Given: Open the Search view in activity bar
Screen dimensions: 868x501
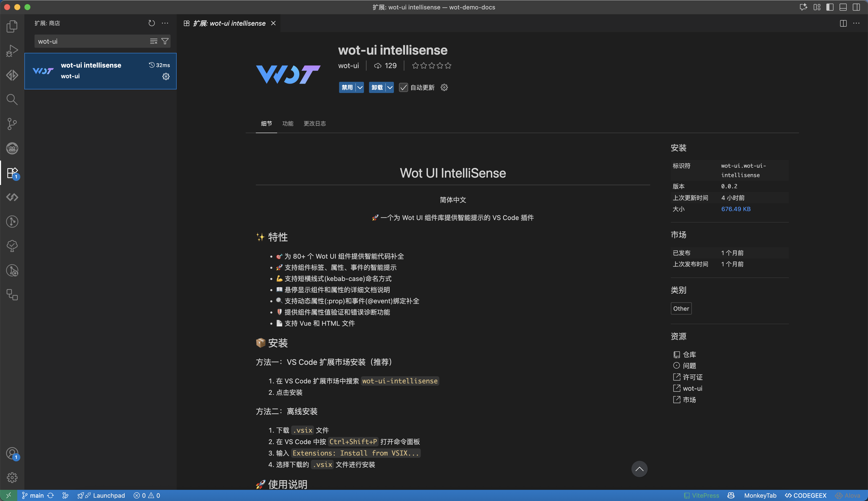Looking at the screenshot, I should (x=12, y=99).
